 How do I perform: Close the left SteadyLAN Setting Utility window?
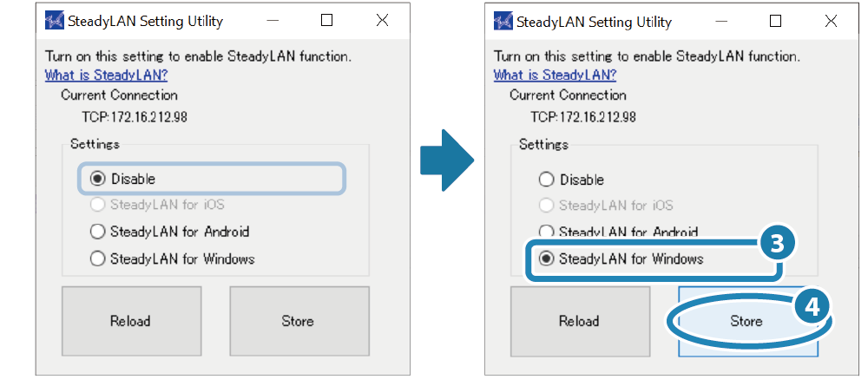[382, 20]
